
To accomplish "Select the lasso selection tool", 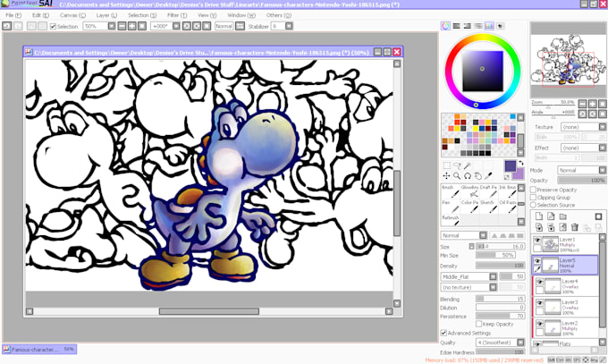I will pyautogui.click(x=457, y=166).
